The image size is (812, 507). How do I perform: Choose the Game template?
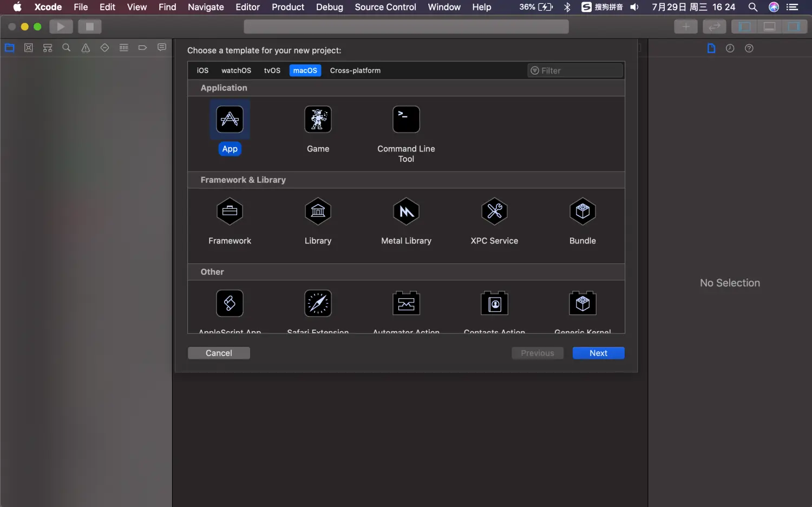pyautogui.click(x=318, y=120)
